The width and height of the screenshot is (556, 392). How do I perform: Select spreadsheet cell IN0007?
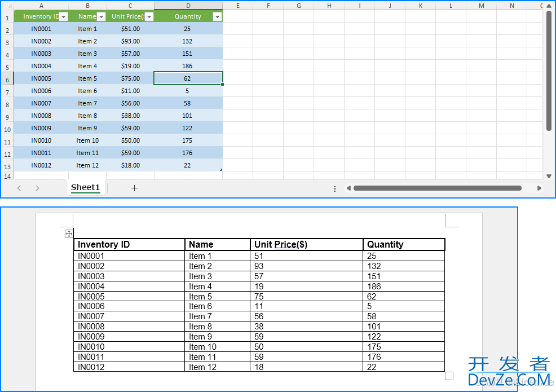41,103
